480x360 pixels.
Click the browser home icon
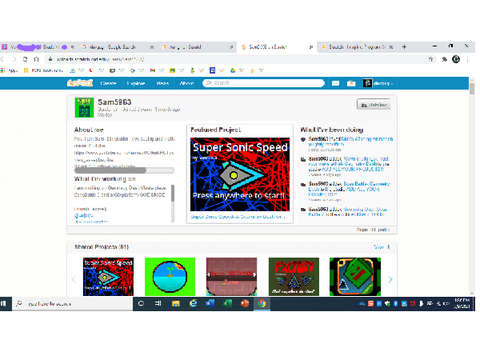click(x=36, y=59)
